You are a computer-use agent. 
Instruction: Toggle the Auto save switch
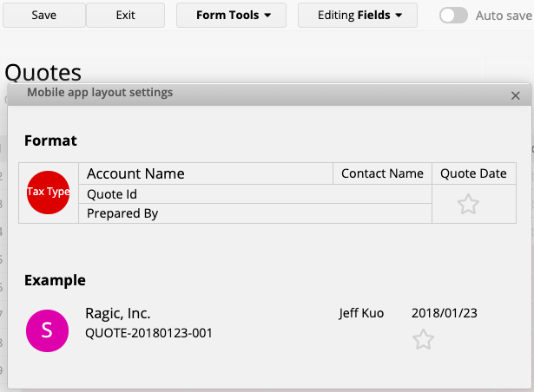tap(453, 16)
